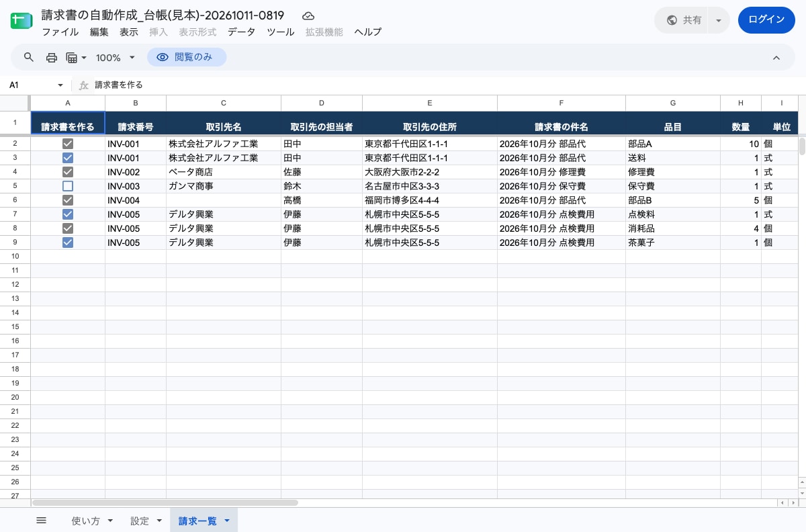
Task: Select the 鈴木 cell
Action: [322, 186]
